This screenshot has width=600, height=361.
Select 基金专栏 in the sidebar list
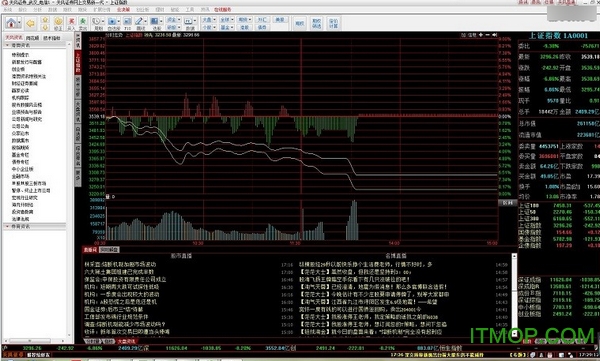pos(20,155)
